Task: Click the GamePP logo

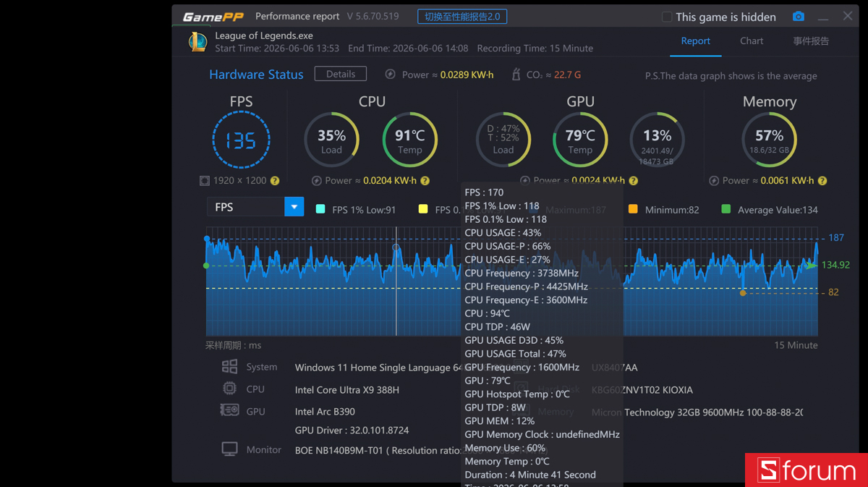Action: pyautogui.click(x=212, y=16)
